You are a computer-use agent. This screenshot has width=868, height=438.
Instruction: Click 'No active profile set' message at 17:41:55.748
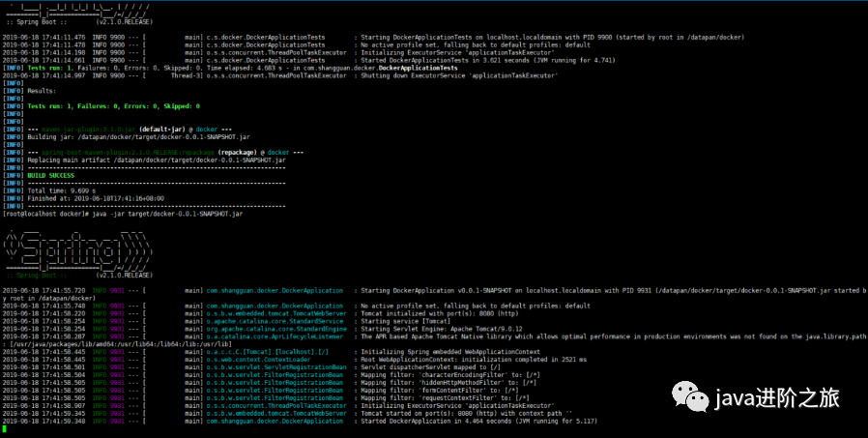coord(476,306)
